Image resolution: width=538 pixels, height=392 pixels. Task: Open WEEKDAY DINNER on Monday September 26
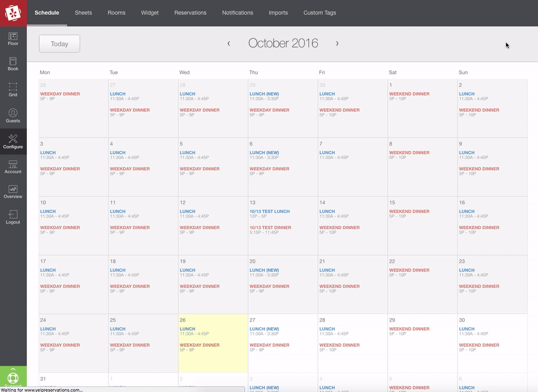60,94
